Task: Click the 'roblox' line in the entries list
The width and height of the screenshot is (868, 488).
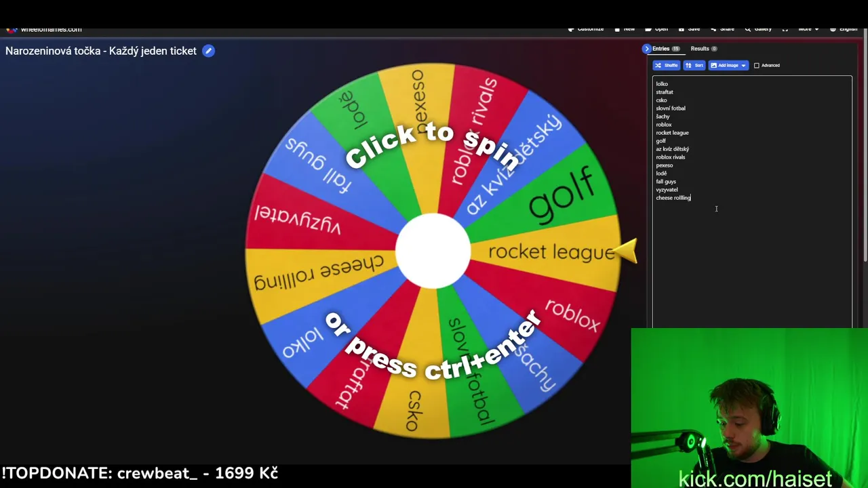Action: pos(664,125)
